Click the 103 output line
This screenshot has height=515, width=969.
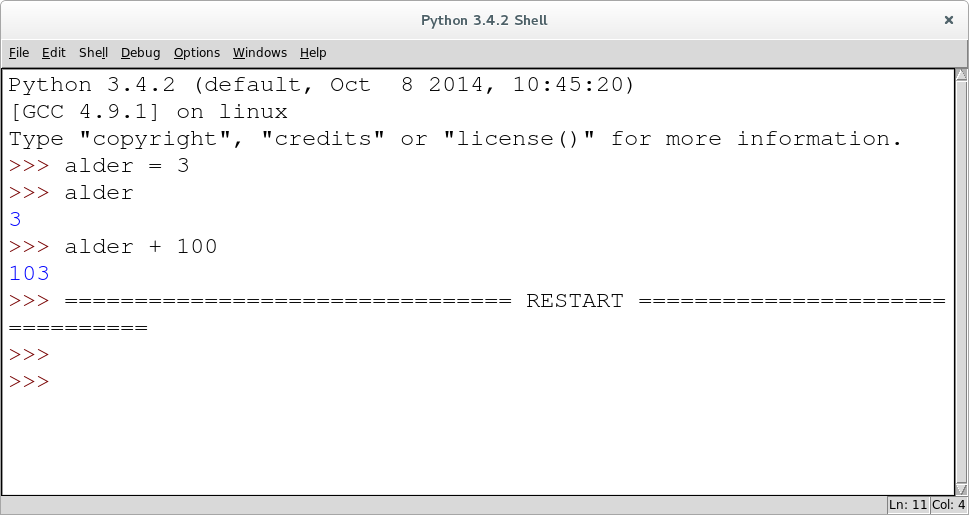[29, 273]
